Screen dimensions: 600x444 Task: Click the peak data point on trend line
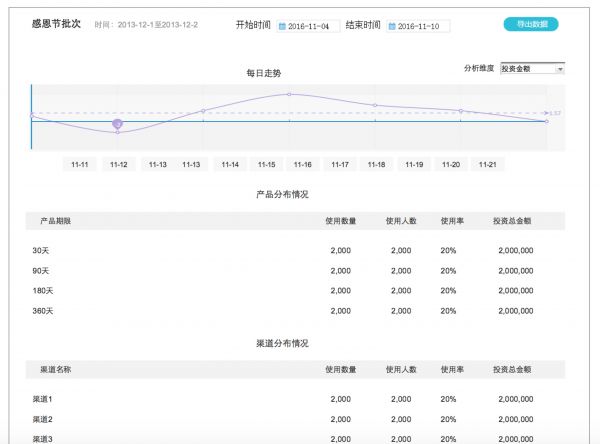click(289, 94)
